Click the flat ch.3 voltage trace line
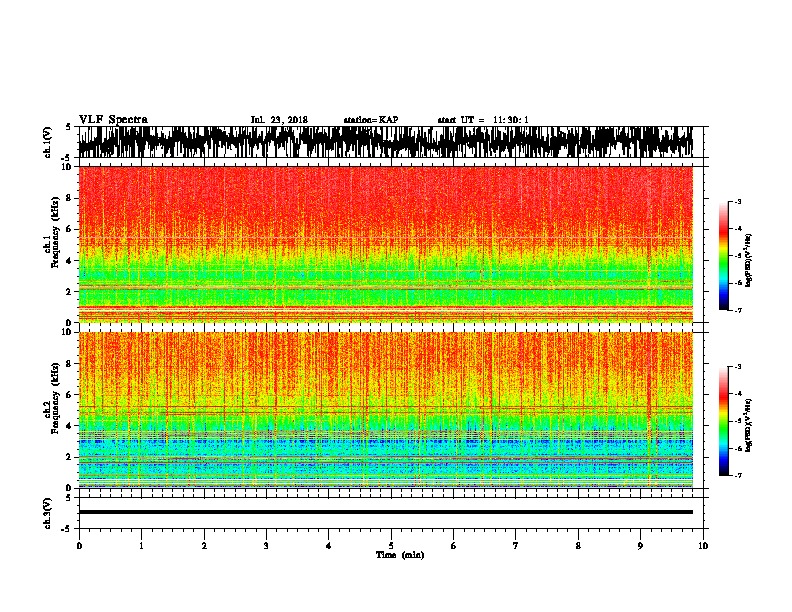 pos(385,512)
